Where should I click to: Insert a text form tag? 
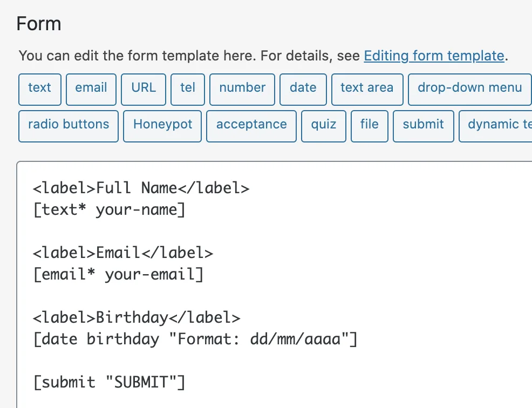(39, 88)
